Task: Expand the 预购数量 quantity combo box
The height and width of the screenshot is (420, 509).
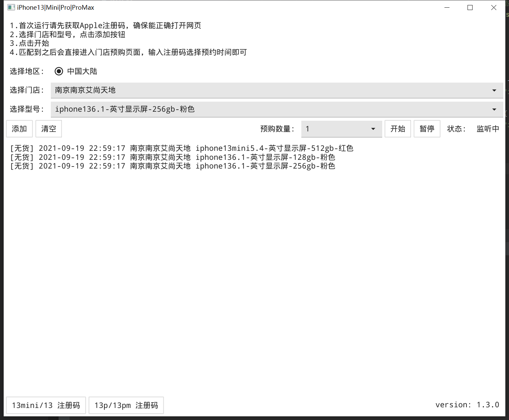Action: coord(341,129)
